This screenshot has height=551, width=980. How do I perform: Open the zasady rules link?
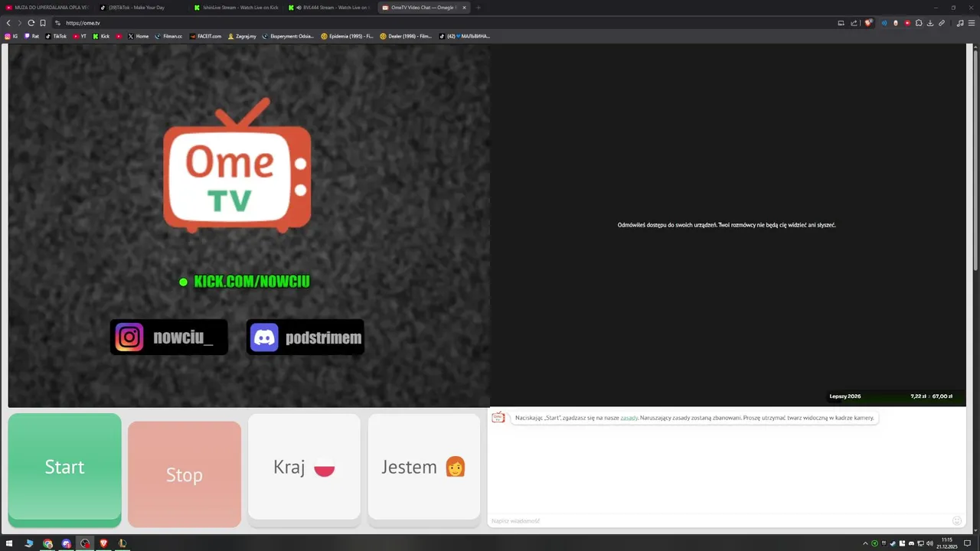[629, 418]
